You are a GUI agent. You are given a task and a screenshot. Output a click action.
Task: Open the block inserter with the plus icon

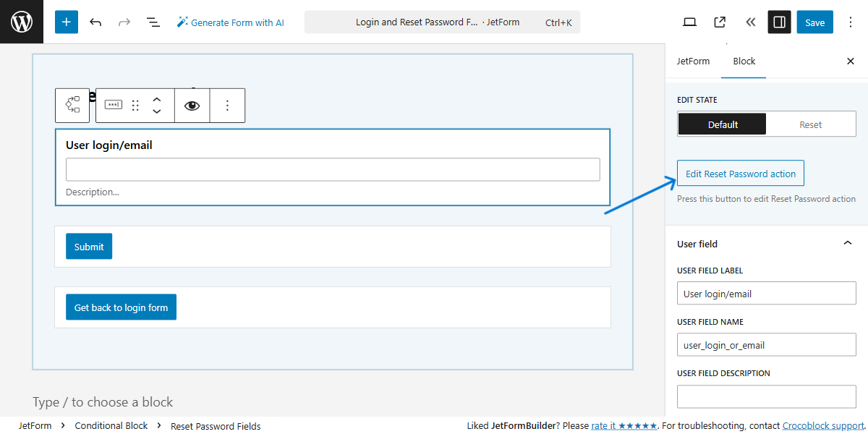point(66,22)
